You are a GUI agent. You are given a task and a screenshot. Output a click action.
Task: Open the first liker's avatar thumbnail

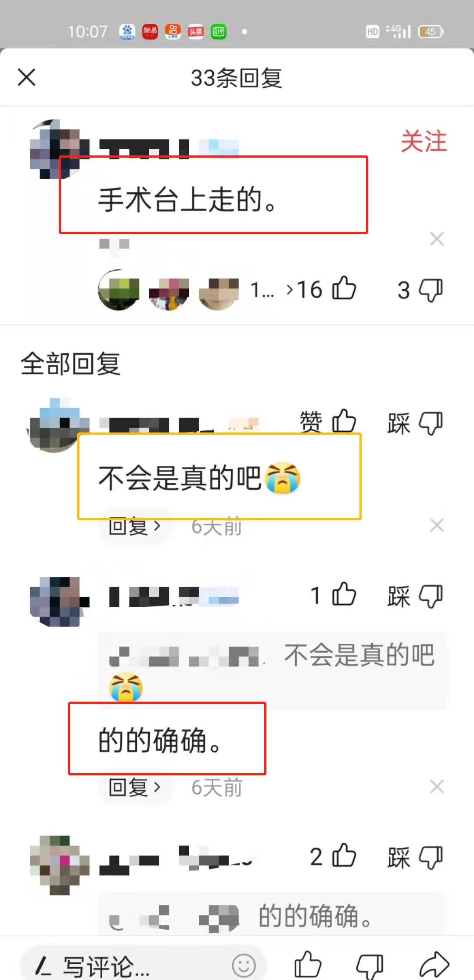[118, 290]
